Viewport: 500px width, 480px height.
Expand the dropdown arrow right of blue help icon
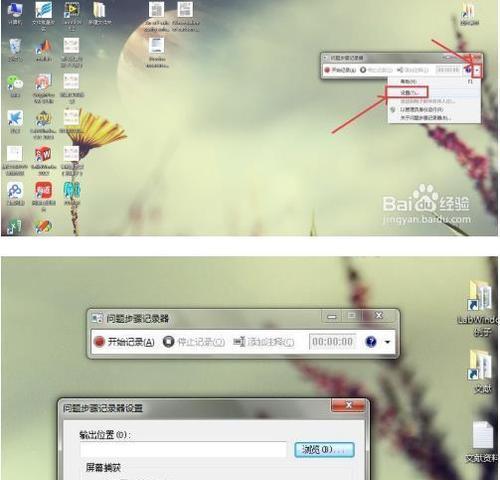click(387, 342)
